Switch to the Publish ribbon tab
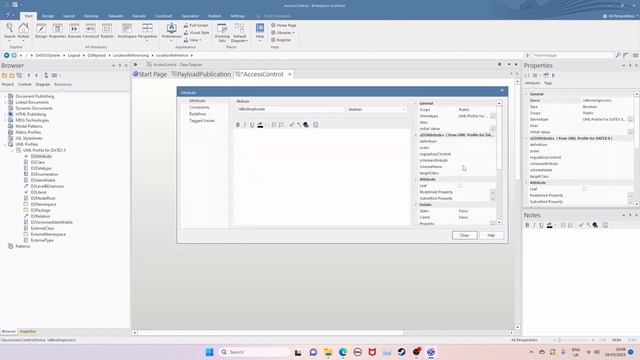 [214, 16]
